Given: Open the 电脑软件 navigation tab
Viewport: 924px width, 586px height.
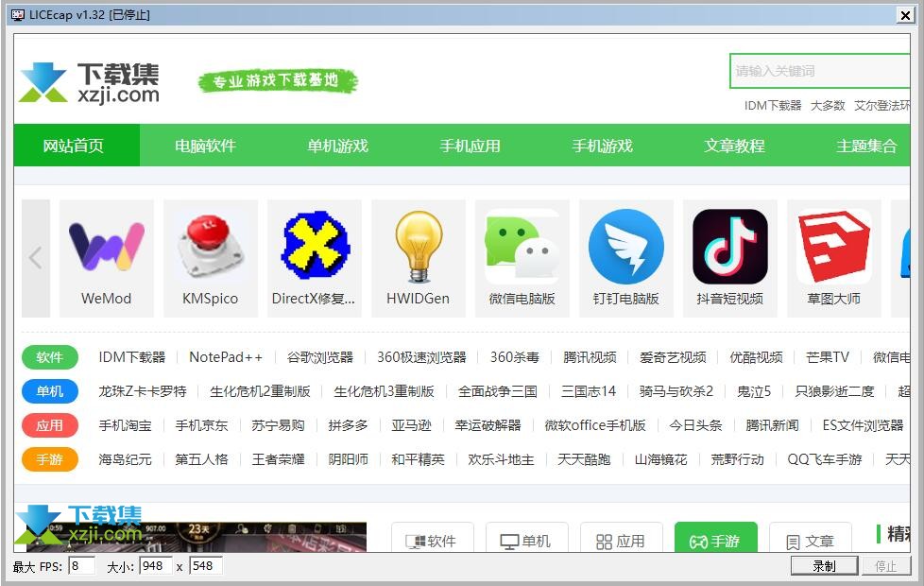Looking at the screenshot, I should click(206, 145).
